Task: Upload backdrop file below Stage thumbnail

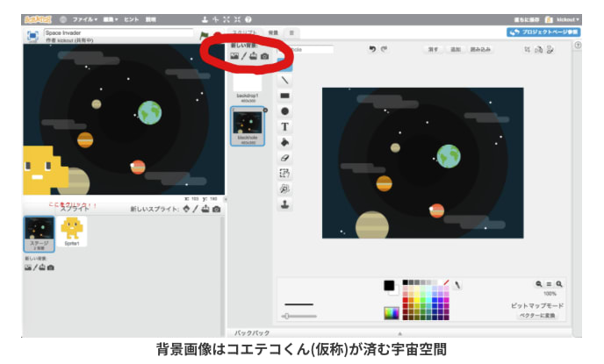Action: tap(42, 267)
